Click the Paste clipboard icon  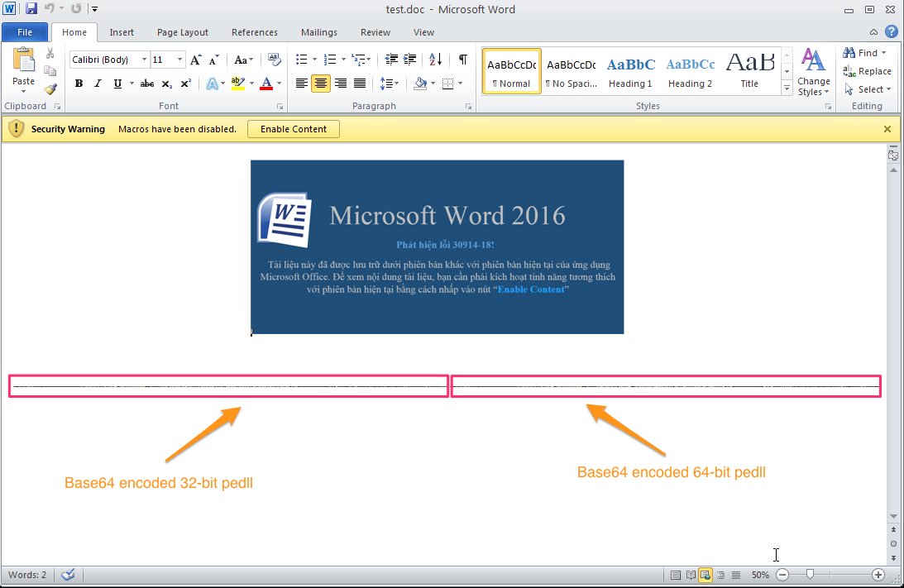[x=23, y=60]
